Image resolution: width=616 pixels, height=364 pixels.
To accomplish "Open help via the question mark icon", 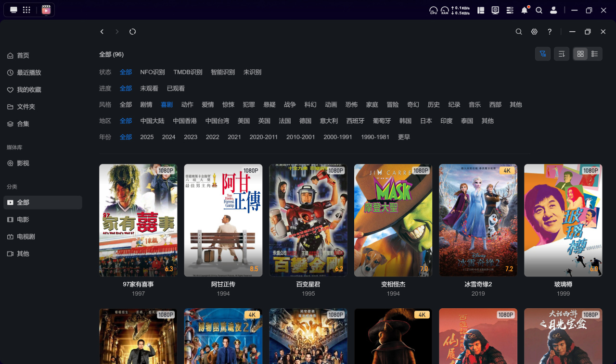I will (x=550, y=32).
